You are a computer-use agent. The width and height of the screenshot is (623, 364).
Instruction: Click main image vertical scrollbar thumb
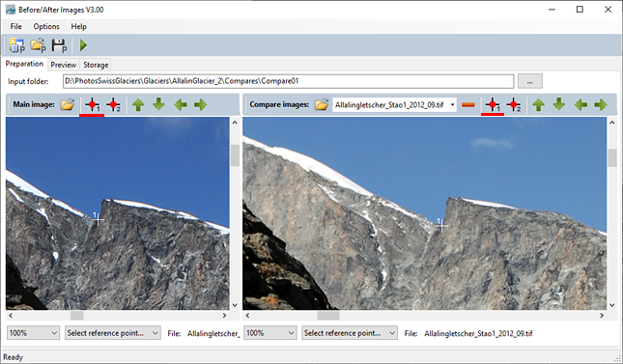235,155
